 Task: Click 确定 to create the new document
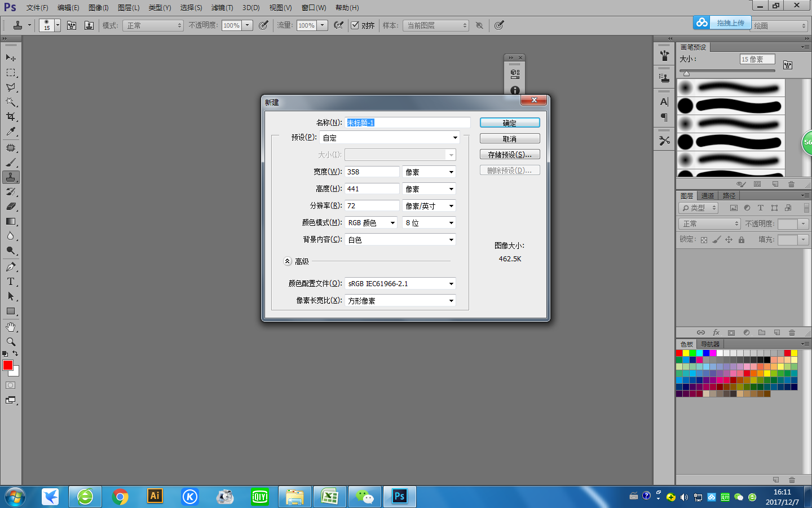[509, 122]
